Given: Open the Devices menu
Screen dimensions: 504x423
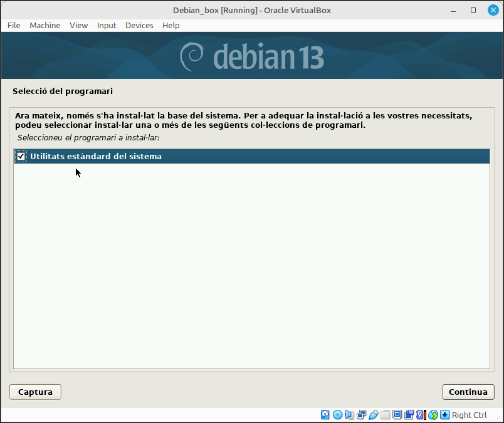Looking at the screenshot, I should point(139,26).
